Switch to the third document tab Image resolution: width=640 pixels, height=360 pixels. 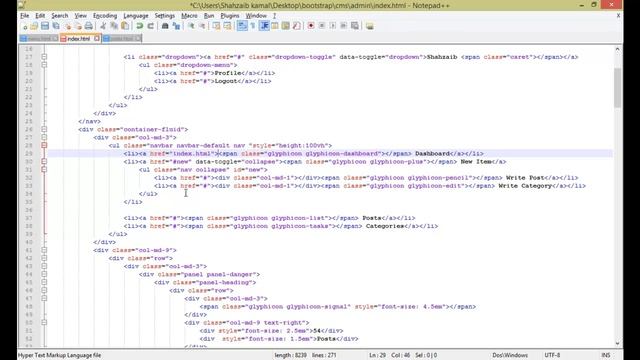click(x=122, y=38)
